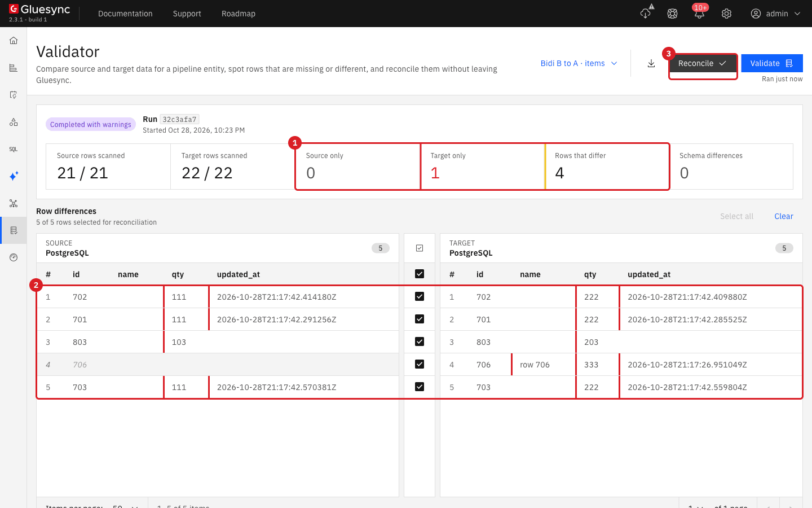812x508 pixels.
Task: Uncheck the checkbox for row id 706
Action: (420, 364)
